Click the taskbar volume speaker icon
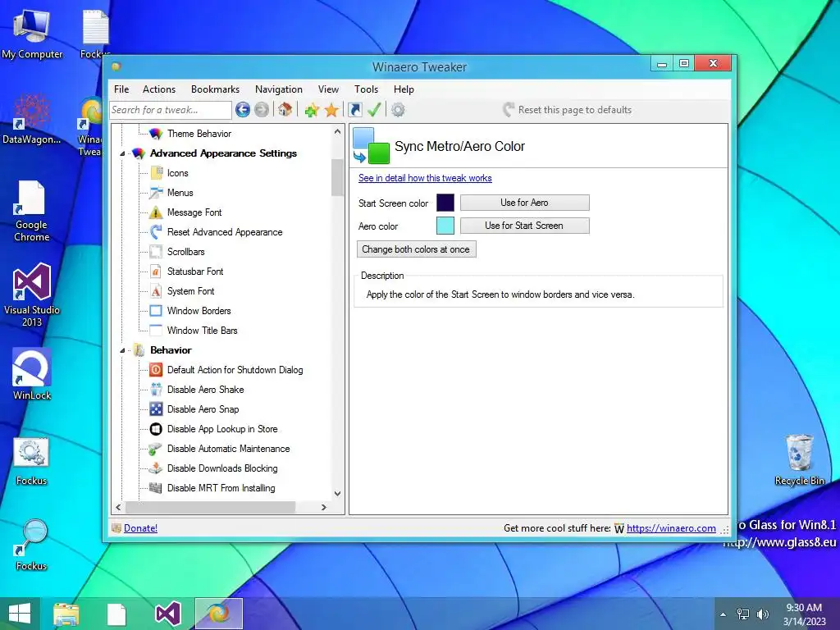Screen dimensions: 840x630 point(763,614)
